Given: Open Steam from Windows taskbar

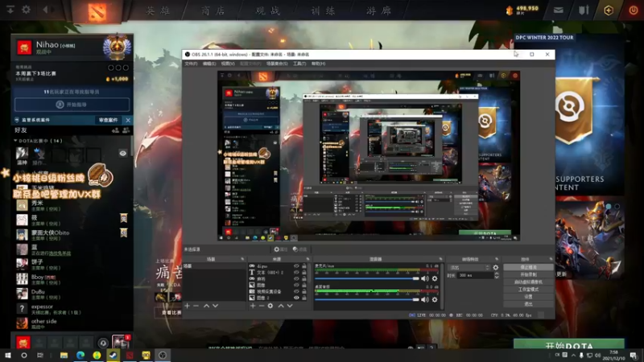Looking at the screenshot, I should pos(113,356).
